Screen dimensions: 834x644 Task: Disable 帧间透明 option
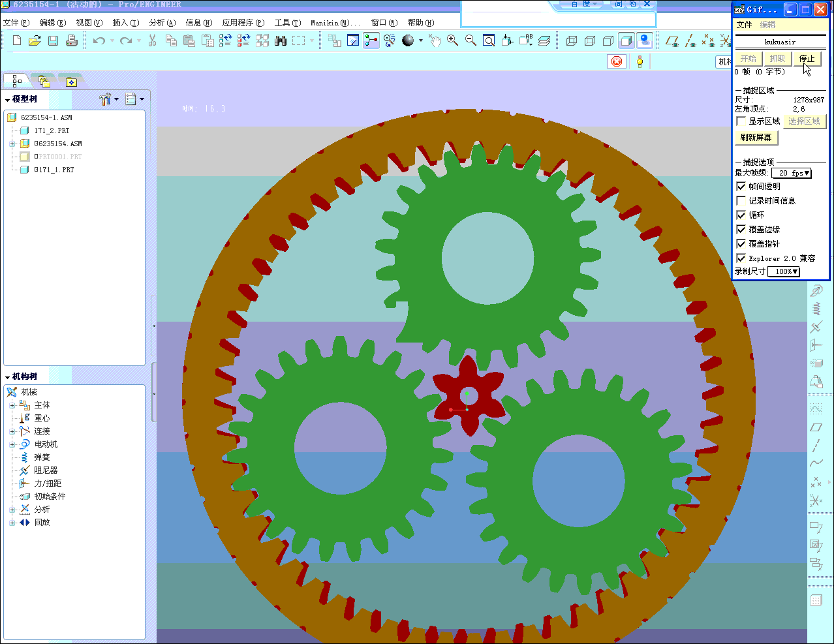[x=741, y=187]
